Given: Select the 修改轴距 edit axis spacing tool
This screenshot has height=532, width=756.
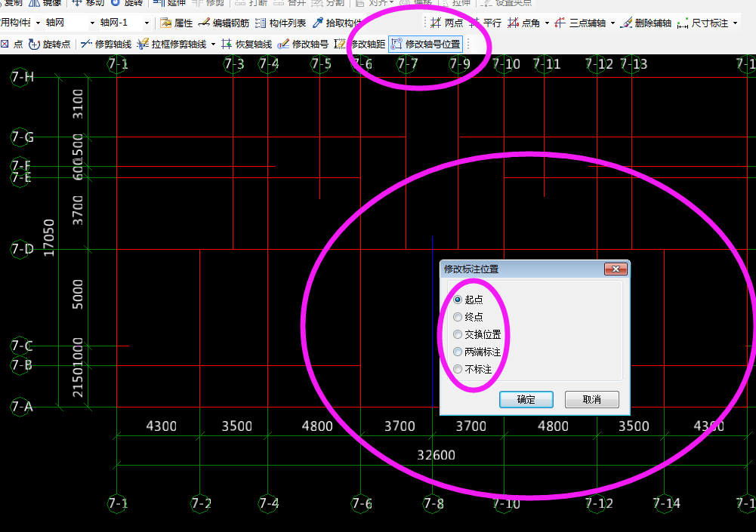Looking at the screenshot, I should (x=359, y=45).
